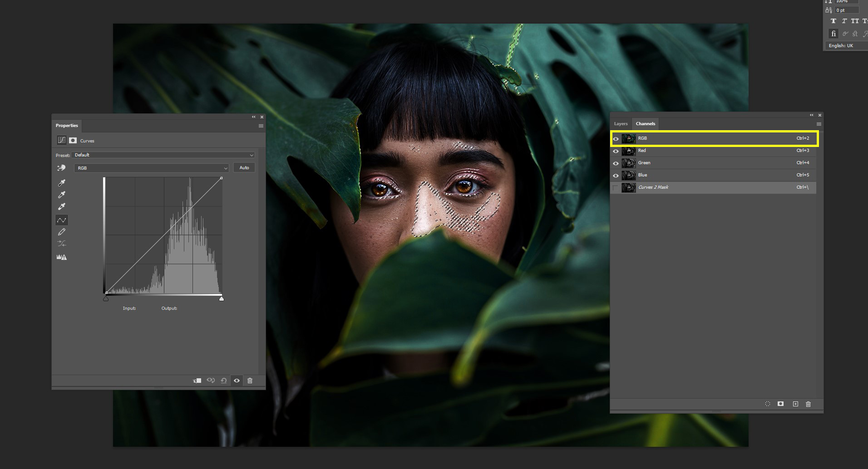Close the Channels panel

pos(819,115)
